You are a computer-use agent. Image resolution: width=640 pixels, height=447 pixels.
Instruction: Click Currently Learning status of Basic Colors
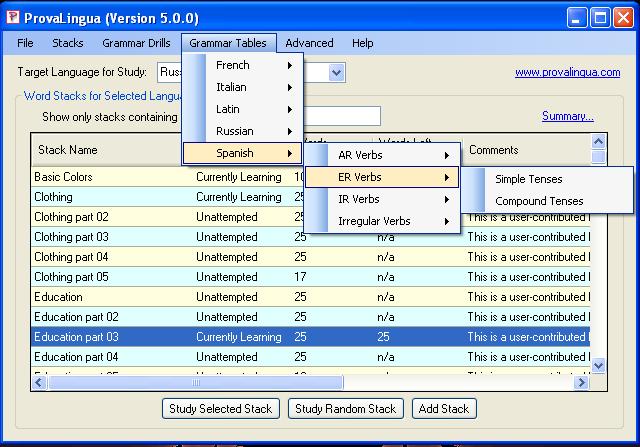[239, 177]
